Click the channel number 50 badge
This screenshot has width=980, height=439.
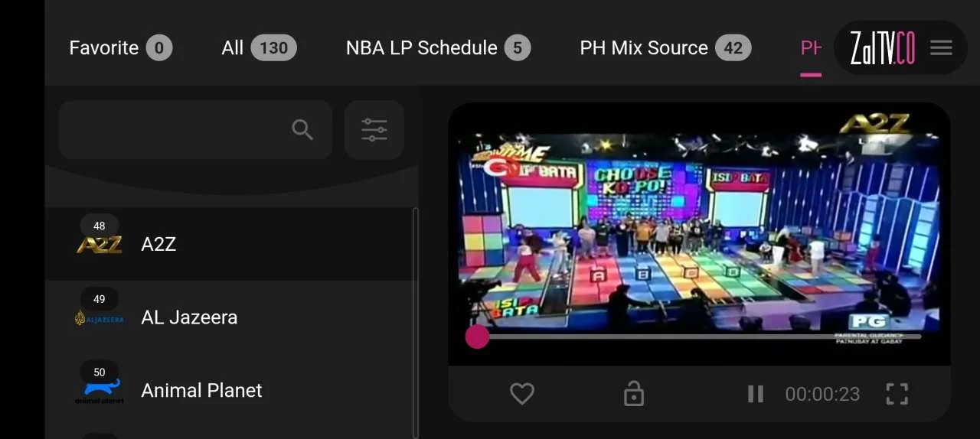pyautogui.click(x=100, y=372)
